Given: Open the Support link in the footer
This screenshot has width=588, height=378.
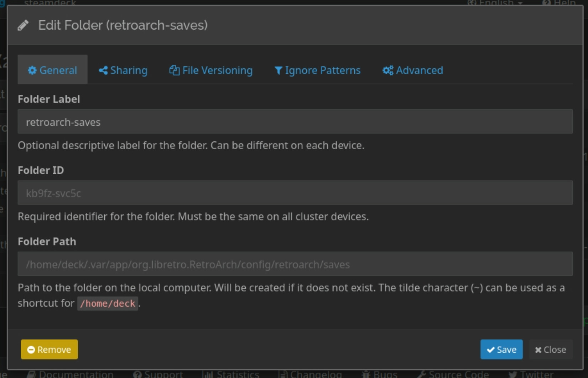Looking at the screenshot, I should coord(159,375).
